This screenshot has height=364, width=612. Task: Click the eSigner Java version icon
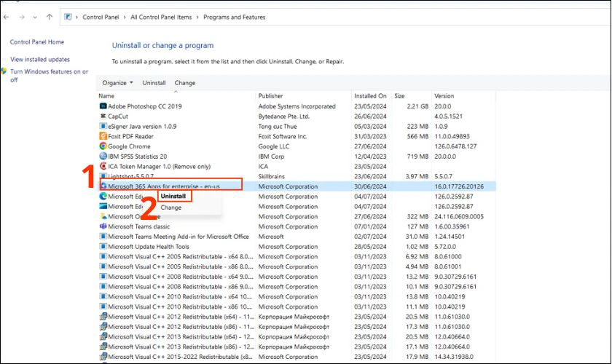(x=103, y=126)
